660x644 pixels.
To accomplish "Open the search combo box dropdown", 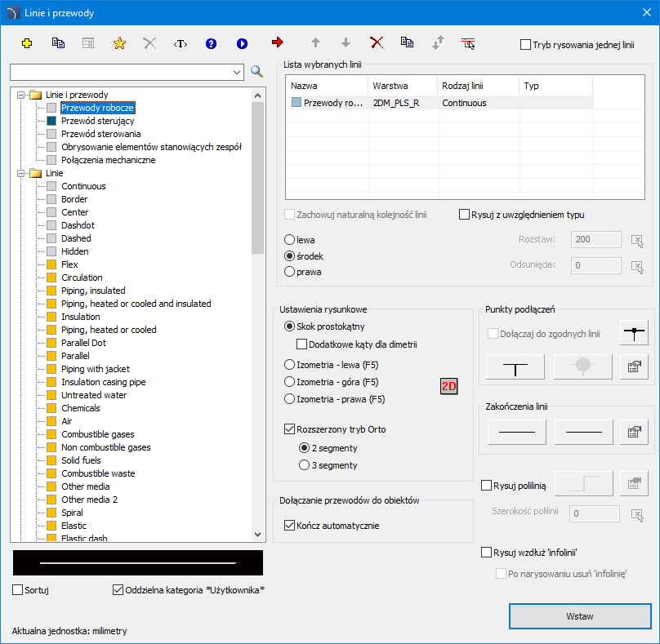I will (237, 72).
